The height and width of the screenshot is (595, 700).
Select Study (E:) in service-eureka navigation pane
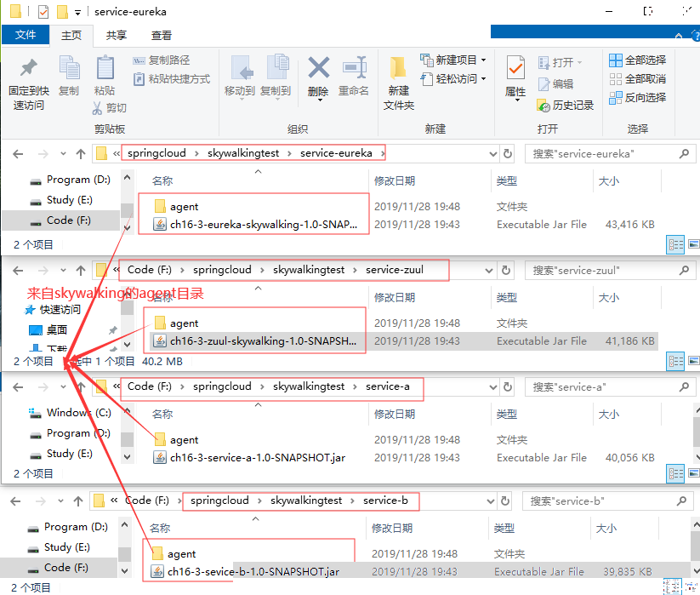[x=61, y=200]
